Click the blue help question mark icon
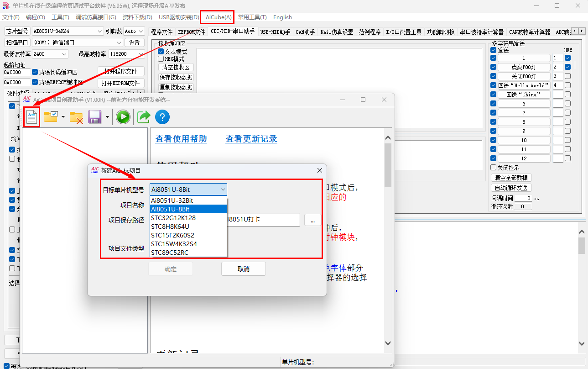Screen dimensions: 588x369 pos(162,117)
